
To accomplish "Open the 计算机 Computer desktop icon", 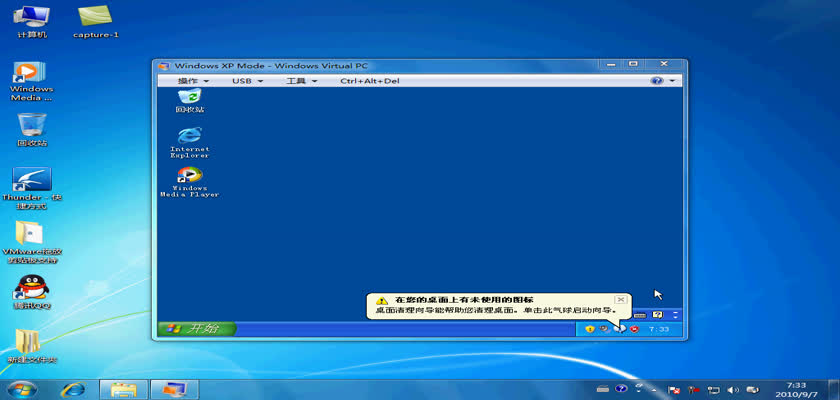I will [x=32, y=20].
